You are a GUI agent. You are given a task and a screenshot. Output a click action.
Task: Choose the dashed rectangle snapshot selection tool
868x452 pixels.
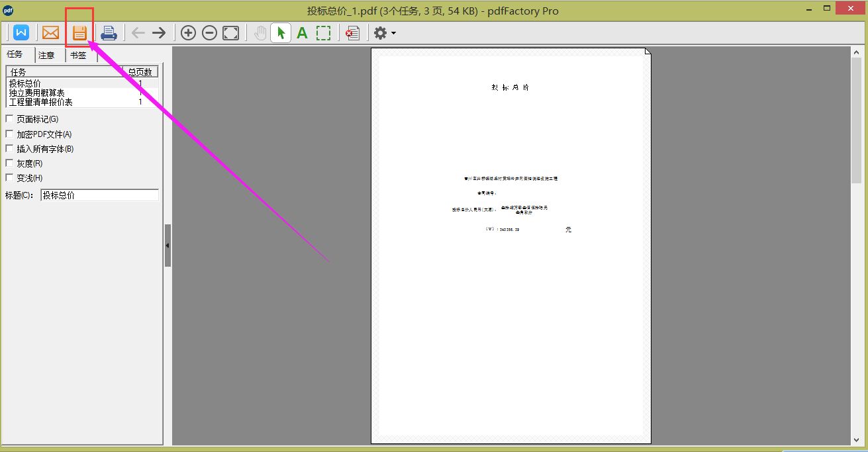point(323,32)
